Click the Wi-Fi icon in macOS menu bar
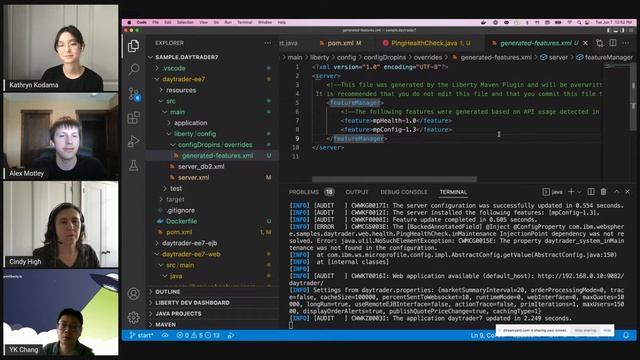The image size is (640, 360). click(x=570, y=22)
